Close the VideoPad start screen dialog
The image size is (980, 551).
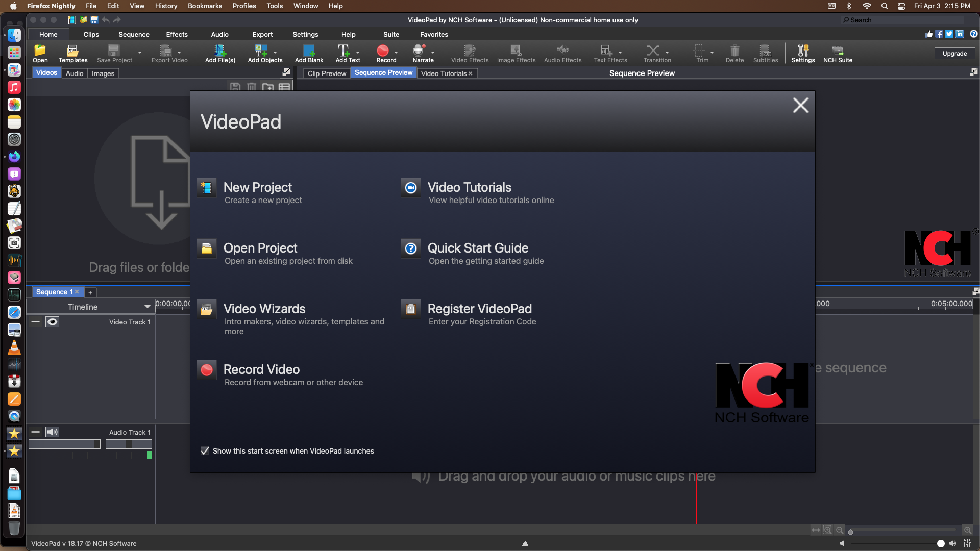(800, 105)
